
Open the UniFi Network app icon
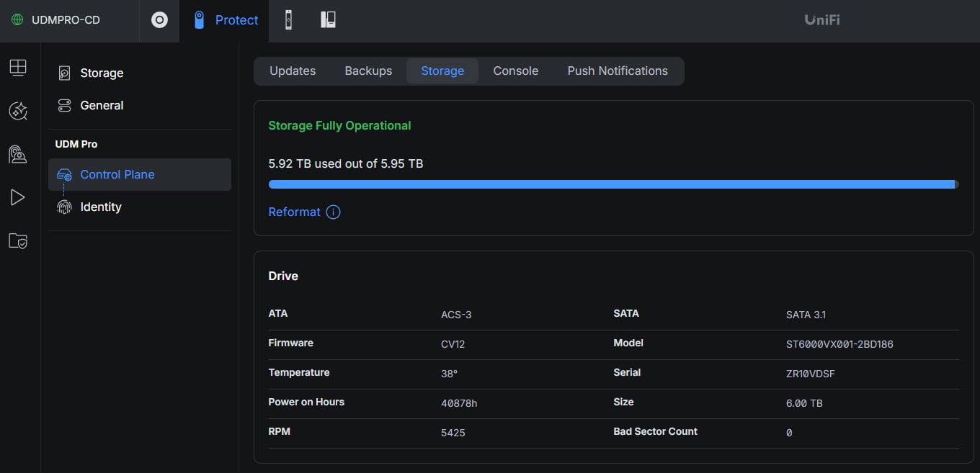pos(159,20)
